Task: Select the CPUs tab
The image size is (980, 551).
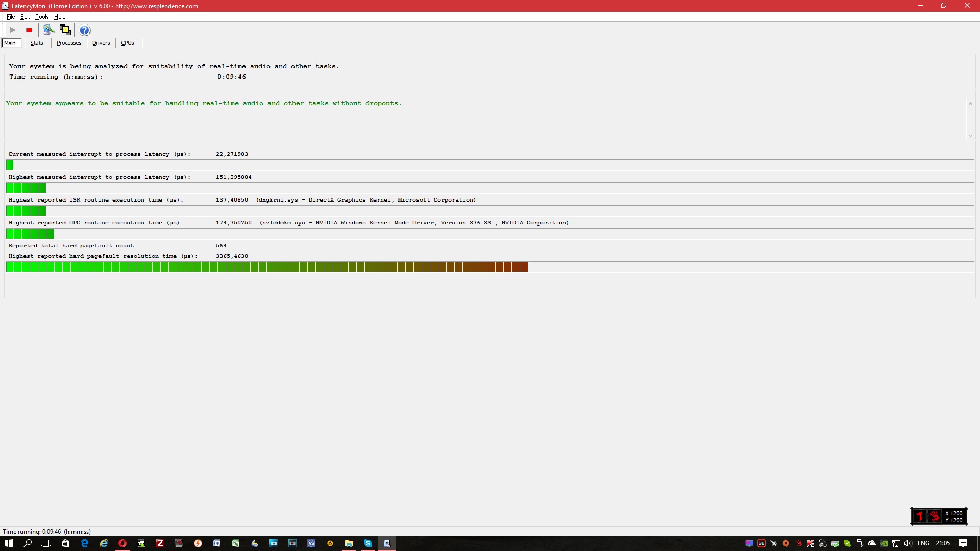Action: click(x=128, y=43)
